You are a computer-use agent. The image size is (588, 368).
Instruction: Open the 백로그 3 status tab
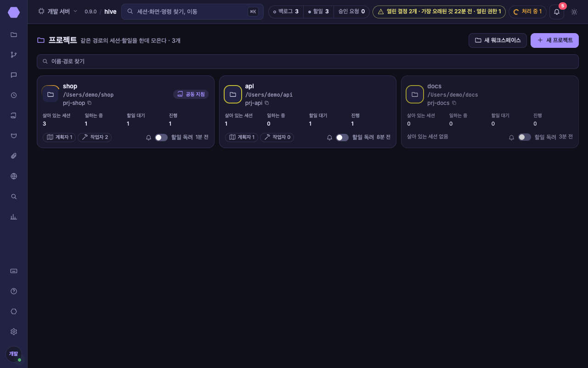click(286, 11)
